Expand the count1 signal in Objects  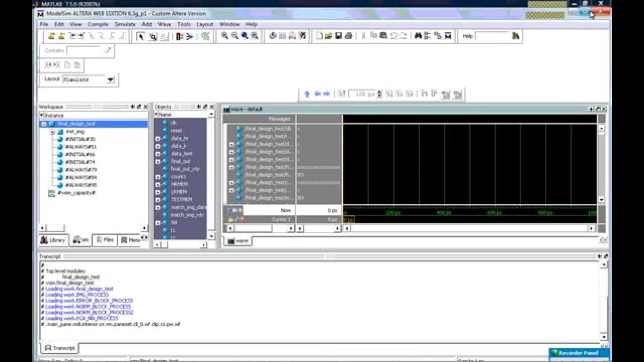158,177
